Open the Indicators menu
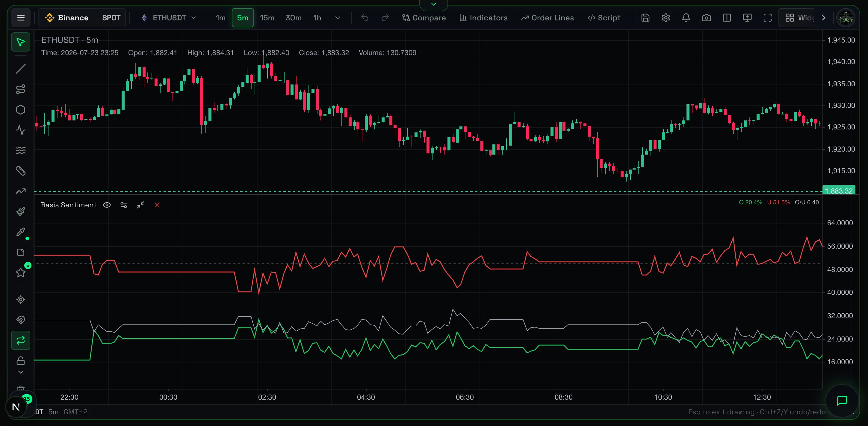868x426 pixels. [x=483, y=18]
